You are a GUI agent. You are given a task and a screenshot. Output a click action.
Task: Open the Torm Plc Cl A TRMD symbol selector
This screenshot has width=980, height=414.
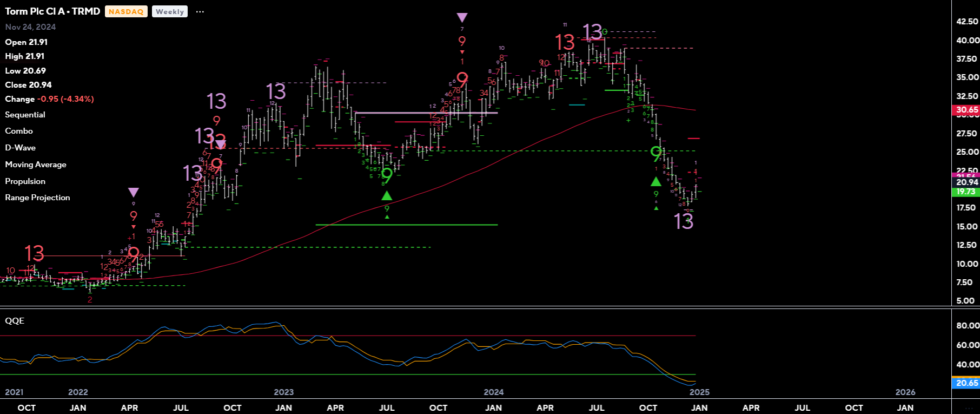point(52,11)
